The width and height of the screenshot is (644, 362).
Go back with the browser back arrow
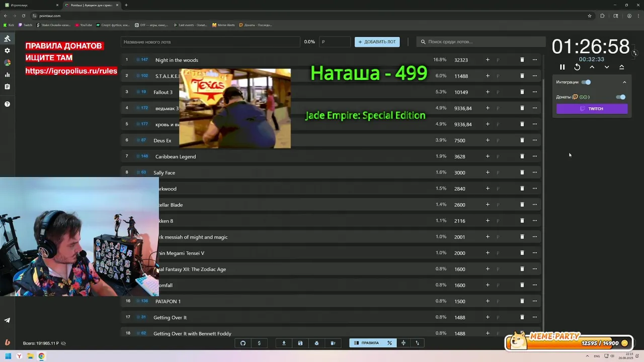(6, 16)
